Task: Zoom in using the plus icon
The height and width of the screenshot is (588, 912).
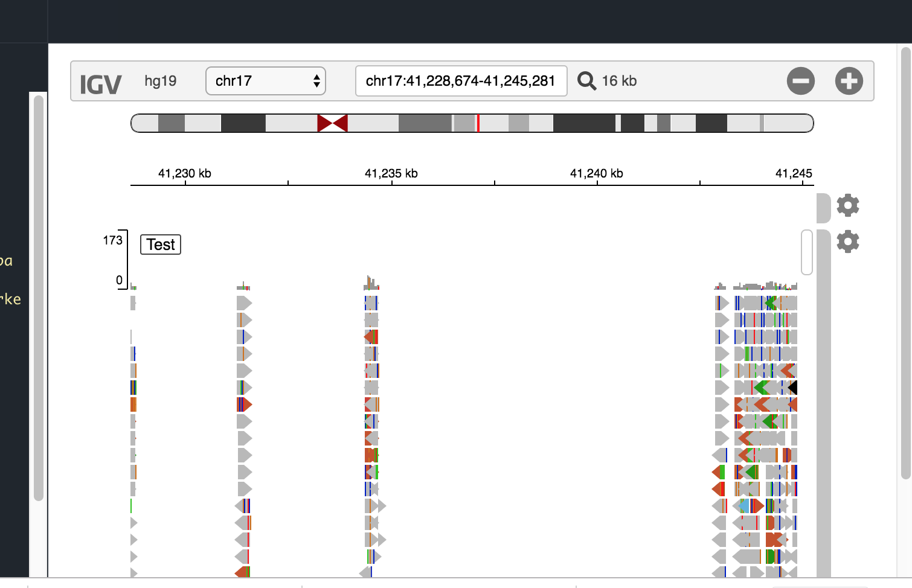Action: 849,80
